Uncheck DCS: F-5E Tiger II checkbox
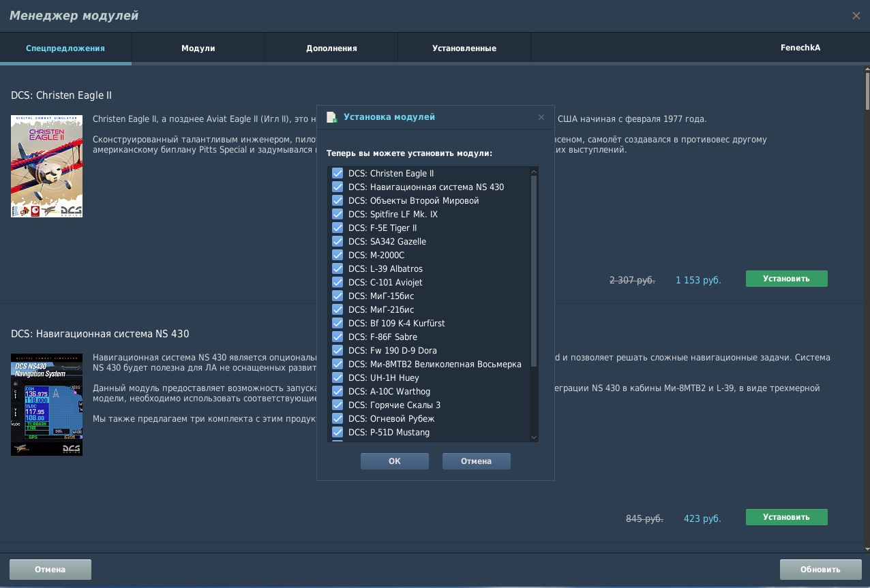This screenshot has width=870, height=588. pos(337,228)
